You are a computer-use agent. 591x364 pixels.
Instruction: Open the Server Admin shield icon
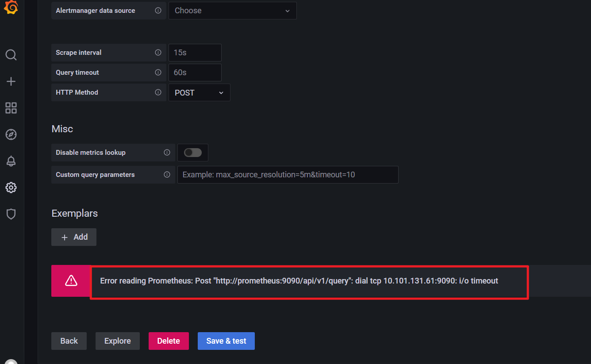11,214
